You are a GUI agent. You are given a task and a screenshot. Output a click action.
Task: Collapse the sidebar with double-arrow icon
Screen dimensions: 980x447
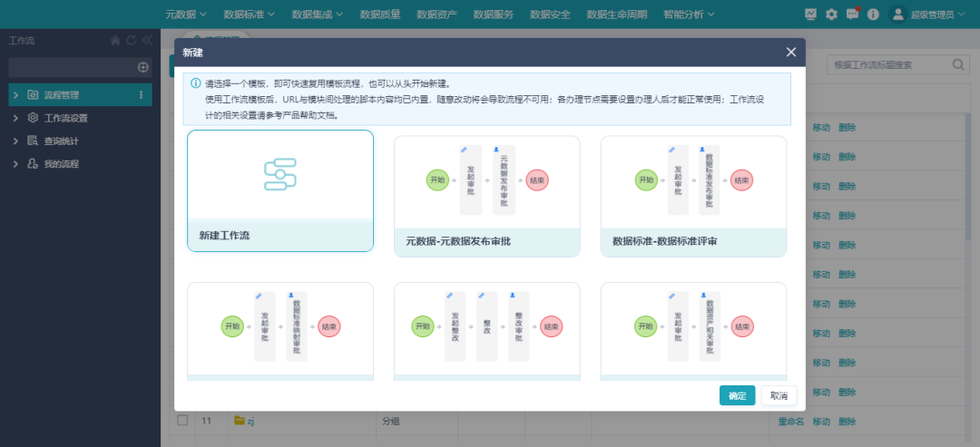coord(146,41)
